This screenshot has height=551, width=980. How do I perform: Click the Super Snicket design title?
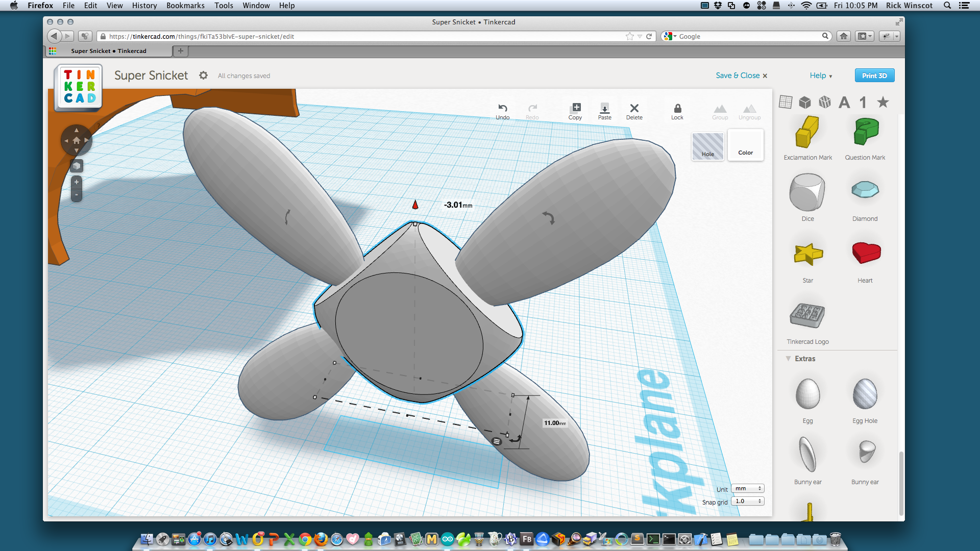tap(151, 76)
